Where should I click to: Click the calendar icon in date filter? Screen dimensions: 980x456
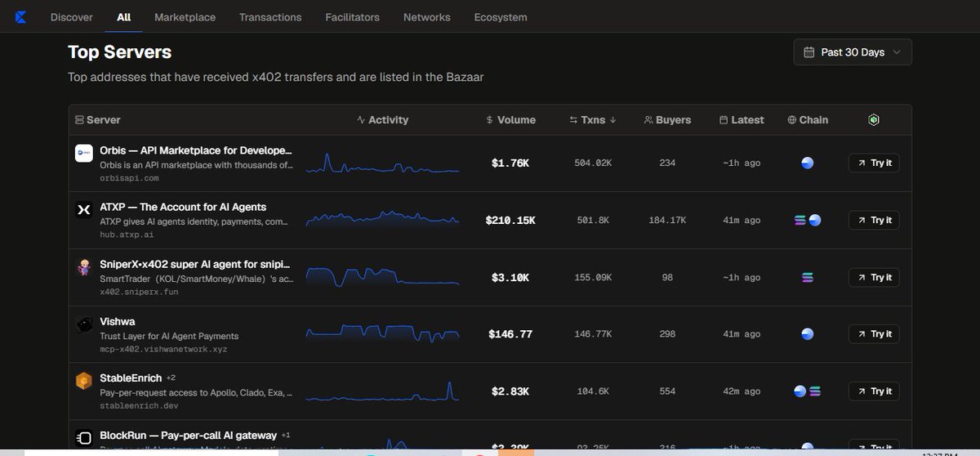809,52
